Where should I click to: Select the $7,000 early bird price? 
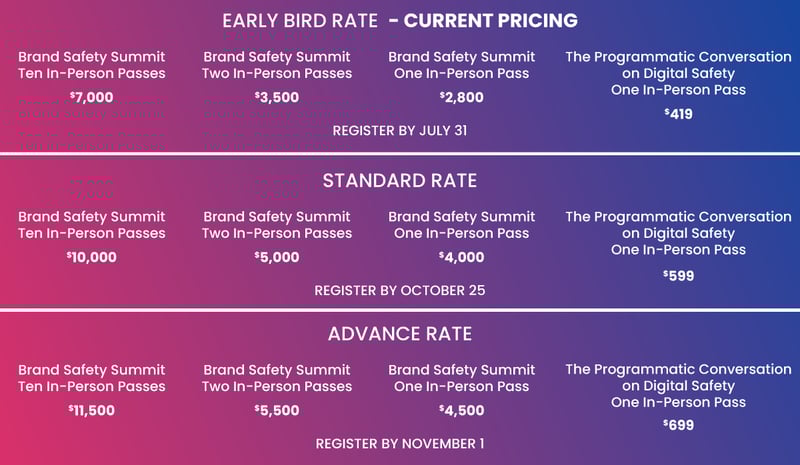click(x=92, y=97)
